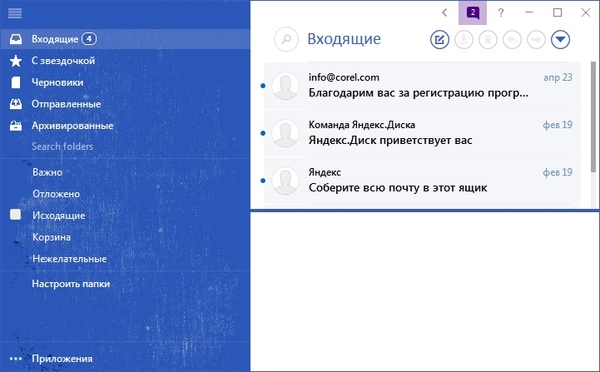Click the search magnifier button
The width and height of the screenshot is (600, 372).
pos(286,39)
